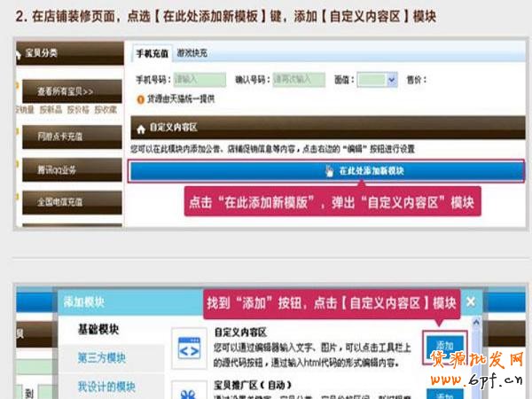Close the 添加模块 dialog with X

(x=470, y=301)
